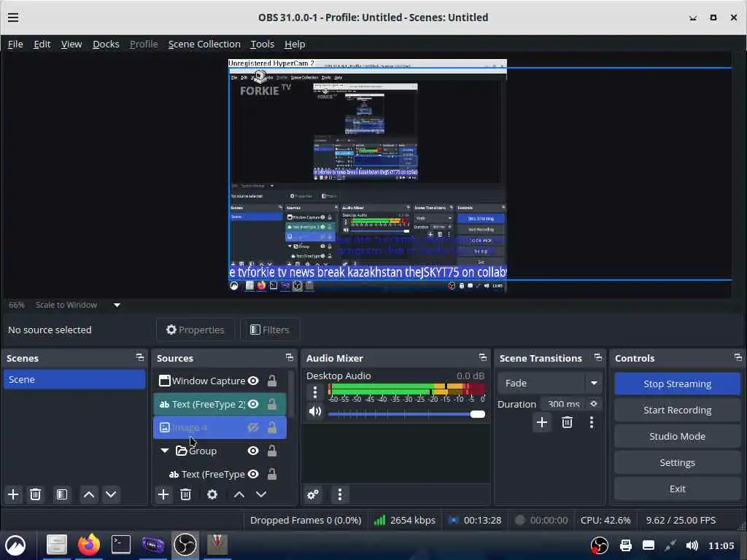Viewport: 747px width, 560px height.
Task: Hide the Text (FreeType 2) source
Action: click(253, 404)
